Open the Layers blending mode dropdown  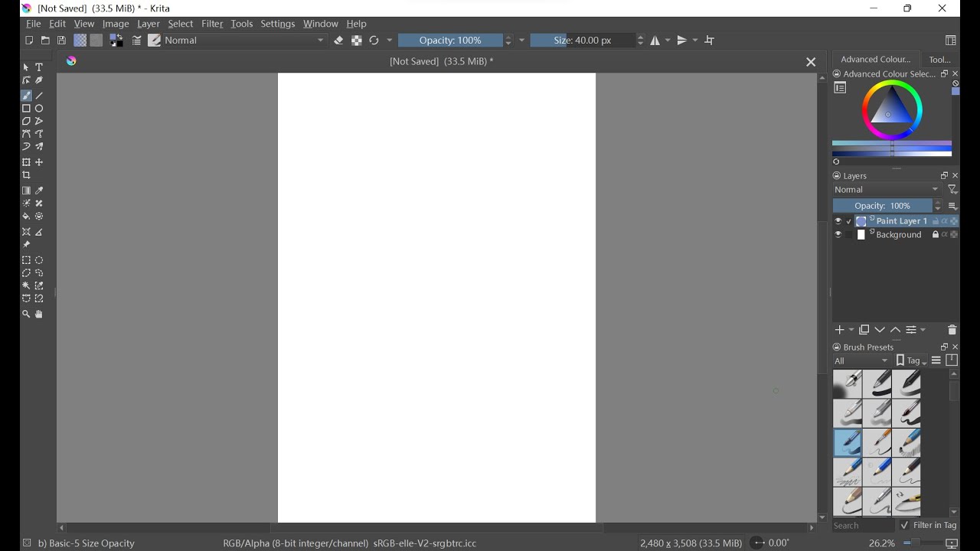(888, 190)
